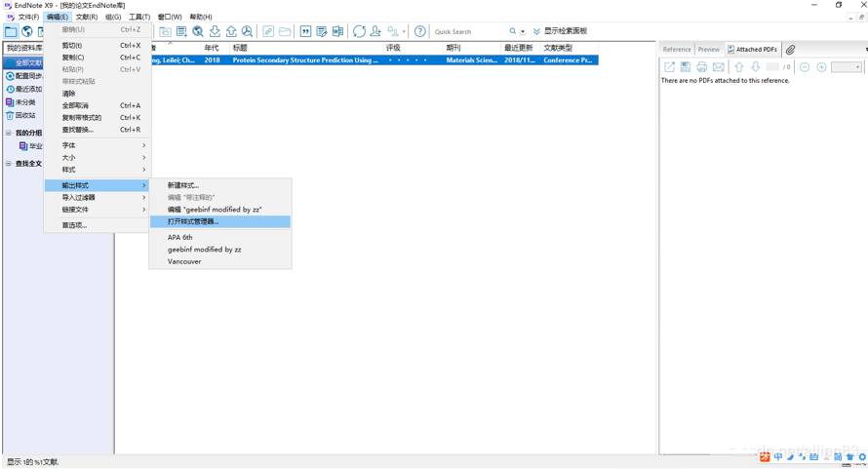Open the PDF zoom level dropdown
Image resolution: width=868 pixels, height=469 pixels.
(846, 67)
